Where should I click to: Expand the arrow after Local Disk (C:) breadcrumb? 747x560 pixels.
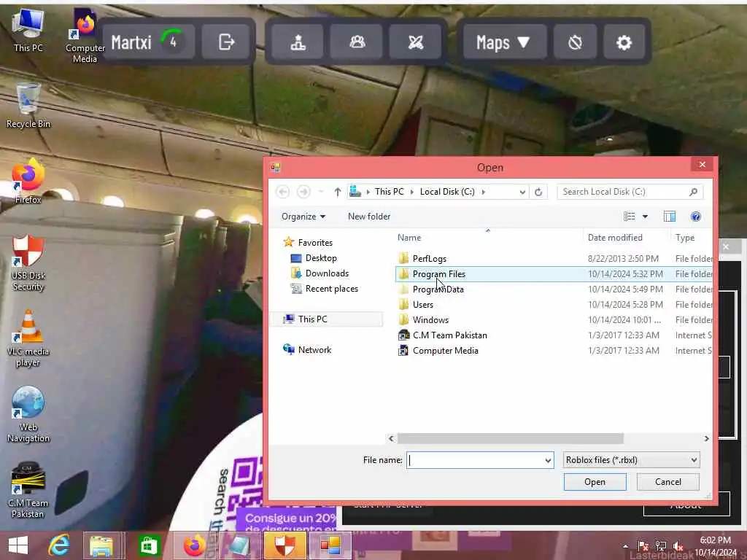(x=483, y=192)
